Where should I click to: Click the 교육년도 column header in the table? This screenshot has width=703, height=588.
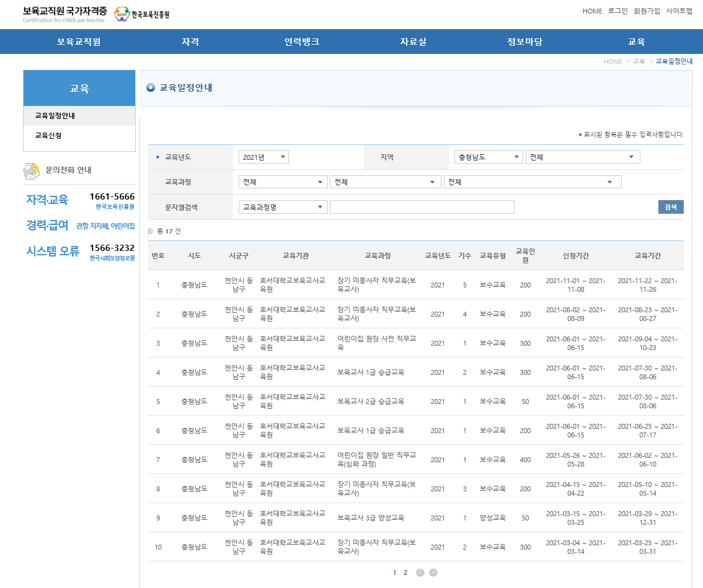438,255
